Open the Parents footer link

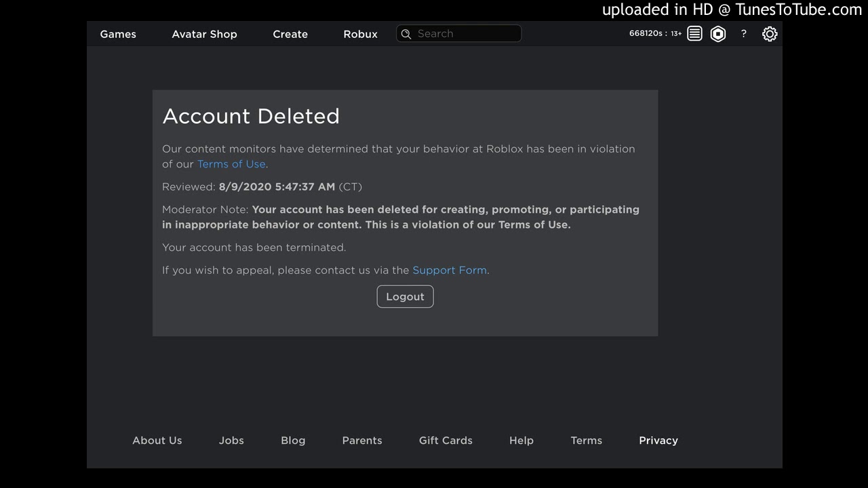pyautogui.click(x=362, y=441)
